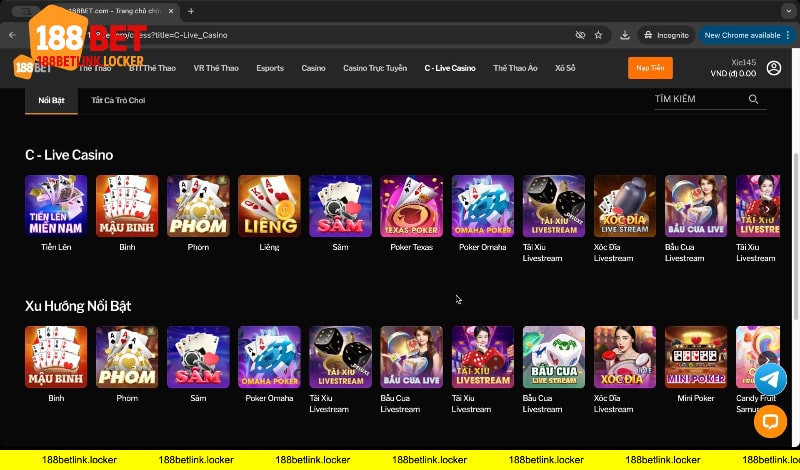Click the search magnifier icon
Viewport: 800px width, 470px height.
pos(753,100)
